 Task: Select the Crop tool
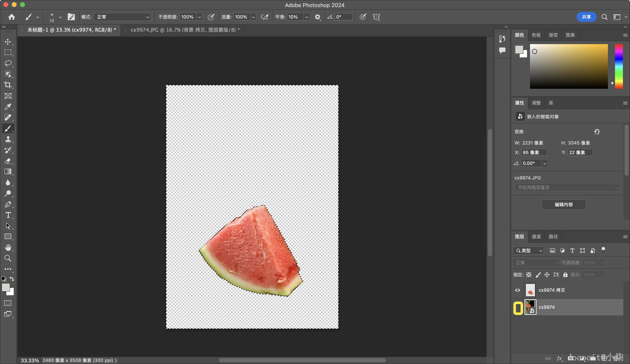click(8, 85)
